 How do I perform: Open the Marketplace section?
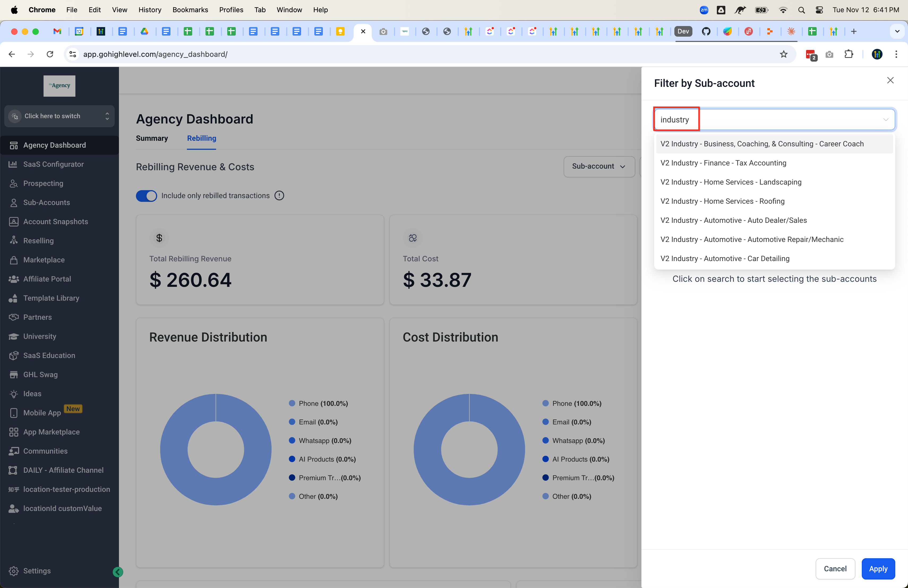click(x=44, y=259)
